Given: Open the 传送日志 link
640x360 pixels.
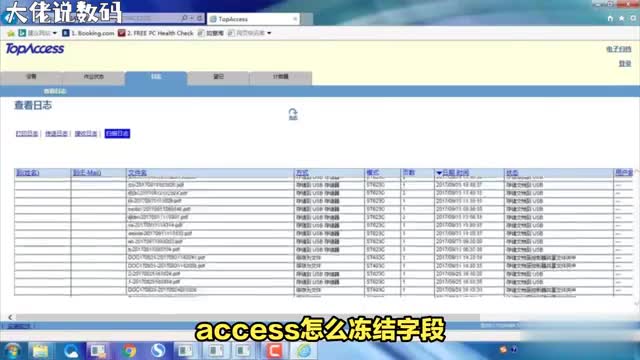Looking at the screenshot, I should pyautogui.click(x=56, y=133).
